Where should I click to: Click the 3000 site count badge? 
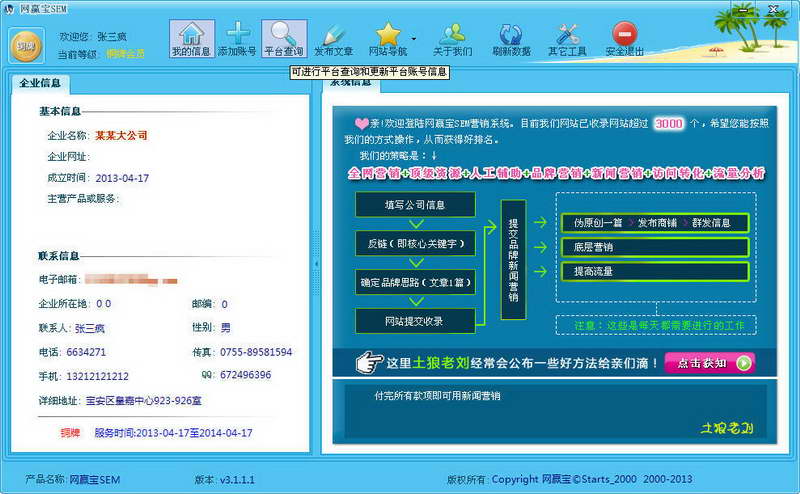click(668, 124)
